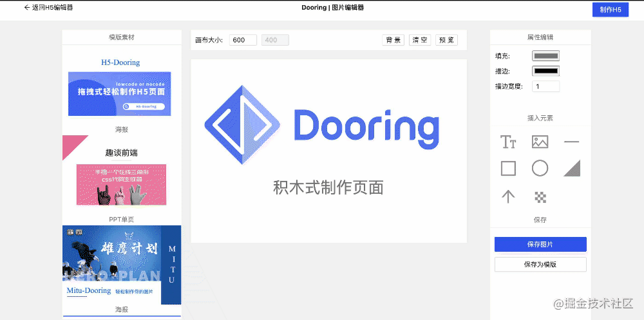Preview canvas with 预览 button
Image resolution: width=644 pixels, height=320 pixels.
[446, 40]
